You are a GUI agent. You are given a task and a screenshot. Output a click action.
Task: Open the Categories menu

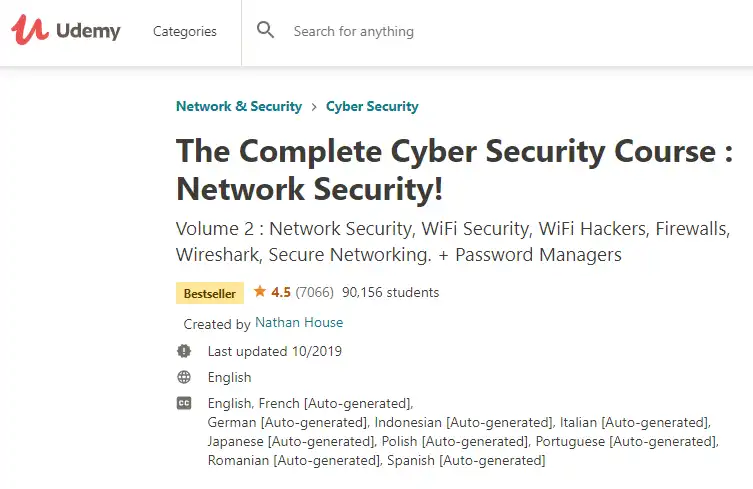pos(184,31)
